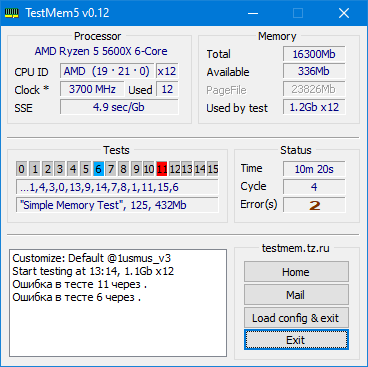
Task: Click the Error(s) count value 2
Action: tap(314, 205)
